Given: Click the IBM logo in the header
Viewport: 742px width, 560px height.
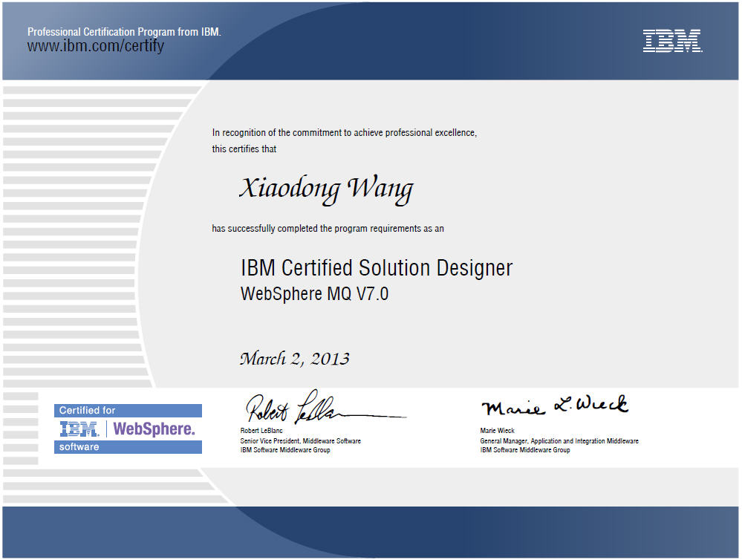Looking at the screenshot, I should point(672,41).
